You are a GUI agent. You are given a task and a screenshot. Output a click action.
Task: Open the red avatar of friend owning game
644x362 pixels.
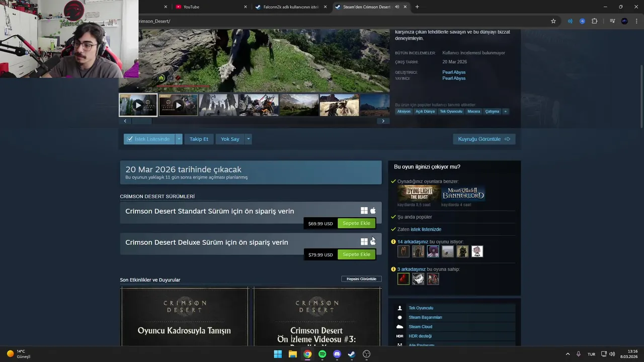point(404,279)
